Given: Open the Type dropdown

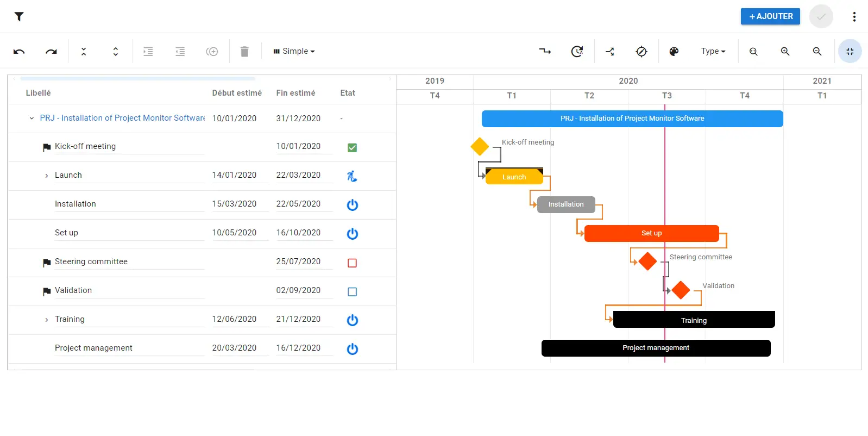Looking at the screenshot, I should pos(713,51).
